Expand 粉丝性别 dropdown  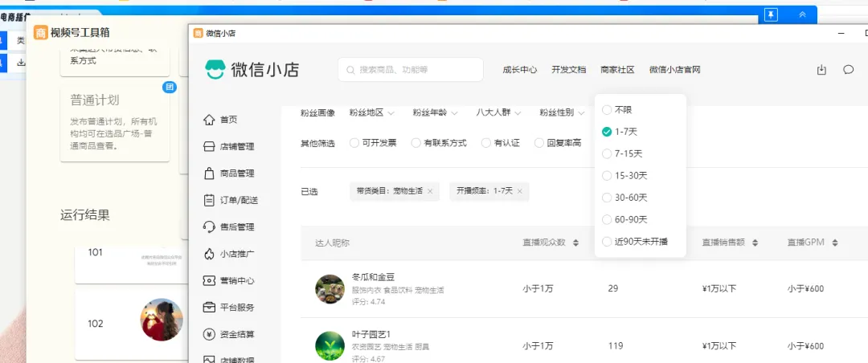563,113
